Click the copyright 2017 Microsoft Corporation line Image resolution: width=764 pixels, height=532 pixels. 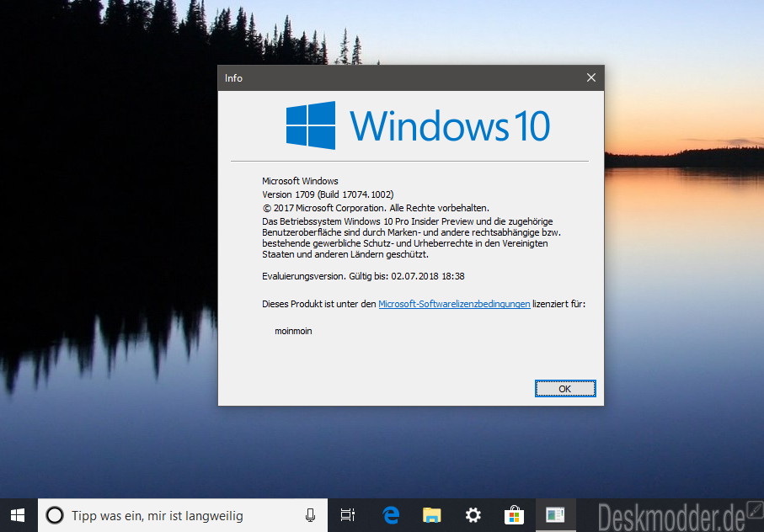tap(376, 208)
